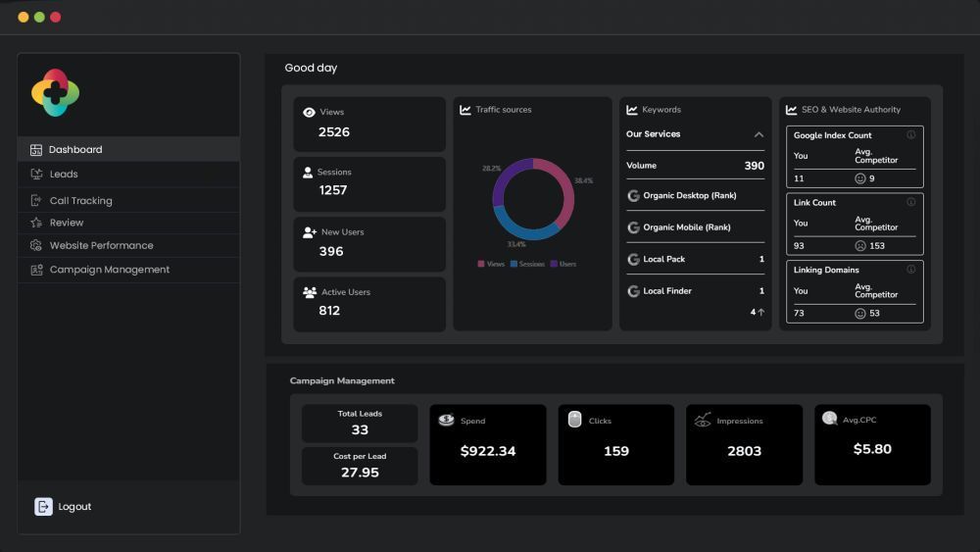Click the Logout door icon
This screenshot has height=552, width=980.
pyautogui.click(x=43, y=506)
